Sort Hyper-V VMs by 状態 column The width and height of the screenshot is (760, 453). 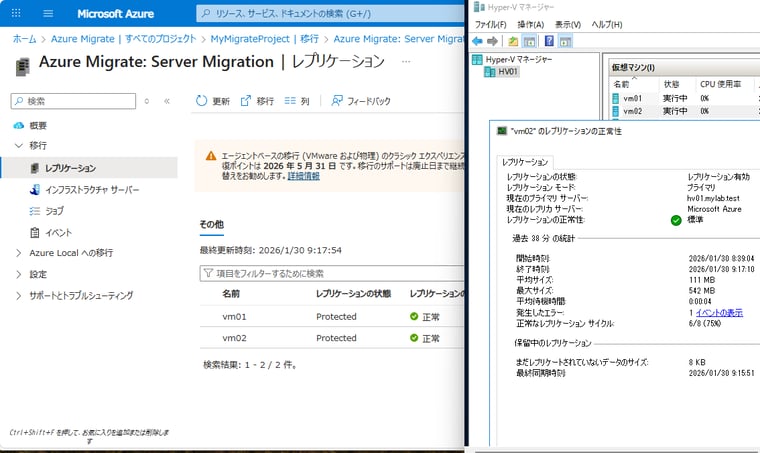pos(671,84)
